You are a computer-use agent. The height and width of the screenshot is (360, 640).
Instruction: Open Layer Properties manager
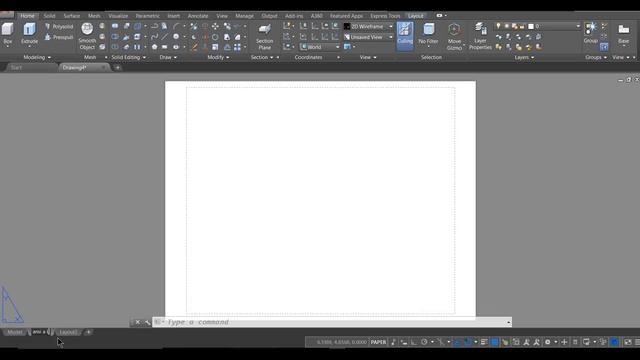[480, 36]
